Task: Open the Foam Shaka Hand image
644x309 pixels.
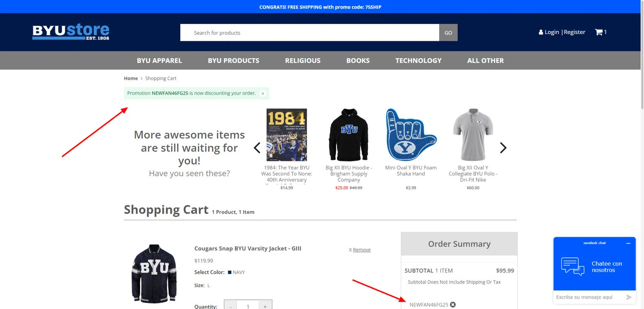Action: click(411, 135)
